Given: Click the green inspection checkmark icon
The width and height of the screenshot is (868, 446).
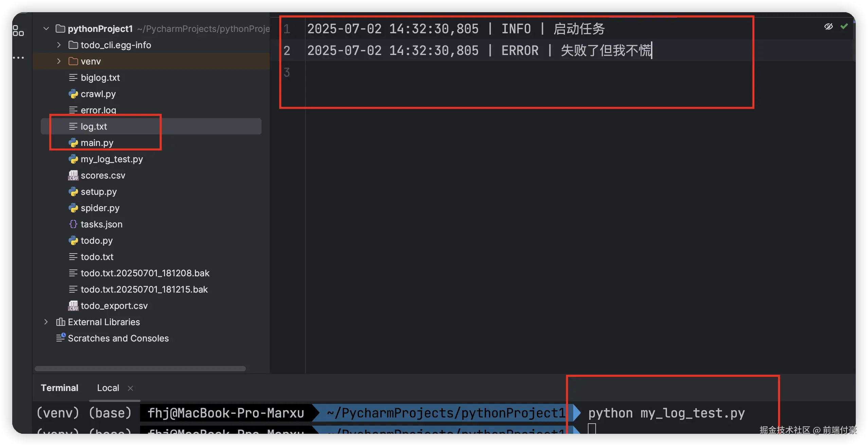Looking at the screenshot, I should (844, 26).
